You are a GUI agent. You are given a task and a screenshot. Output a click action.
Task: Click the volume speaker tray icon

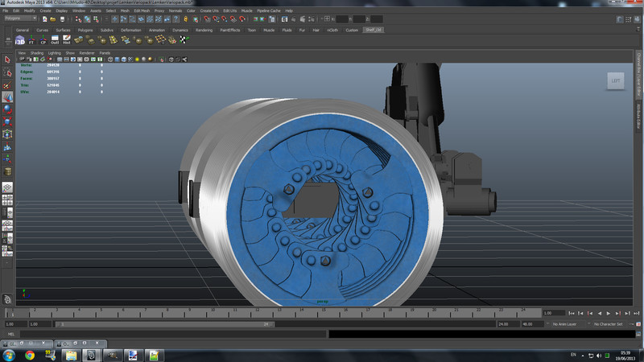(599, 356)
